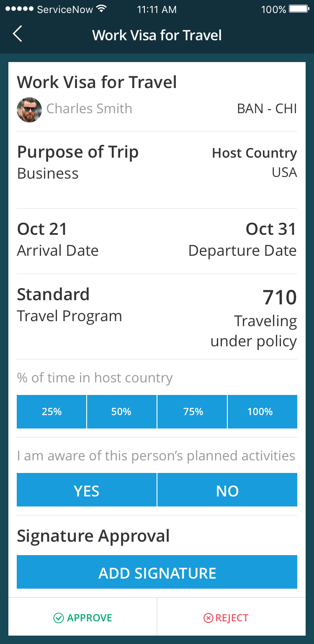This screenshot has height=644, width=314.
Task: Select 75% time in host country
Action: point(193,412)
